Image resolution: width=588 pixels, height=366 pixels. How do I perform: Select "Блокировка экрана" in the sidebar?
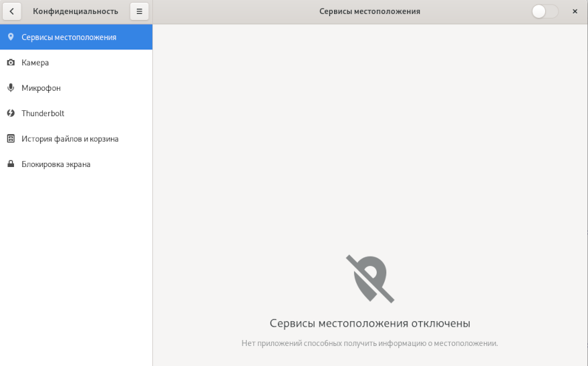(x=56, y=164)
